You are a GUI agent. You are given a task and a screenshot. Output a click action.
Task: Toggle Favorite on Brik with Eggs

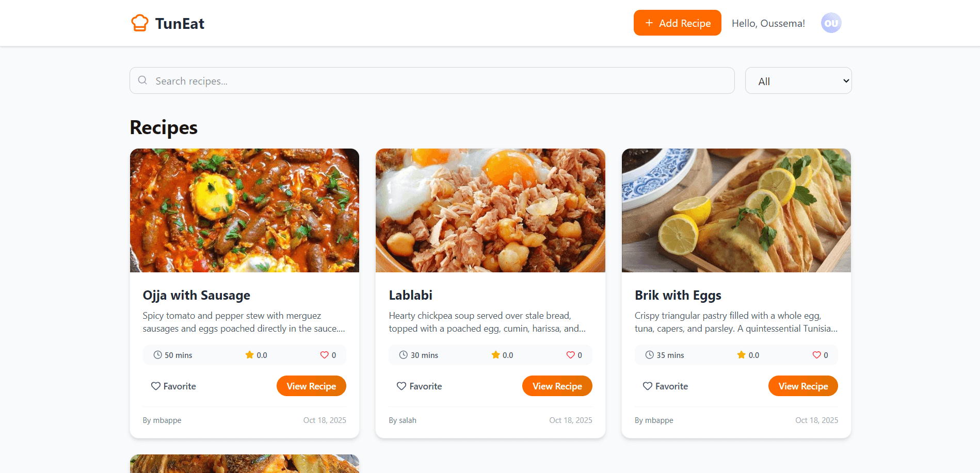coord(665,386)
